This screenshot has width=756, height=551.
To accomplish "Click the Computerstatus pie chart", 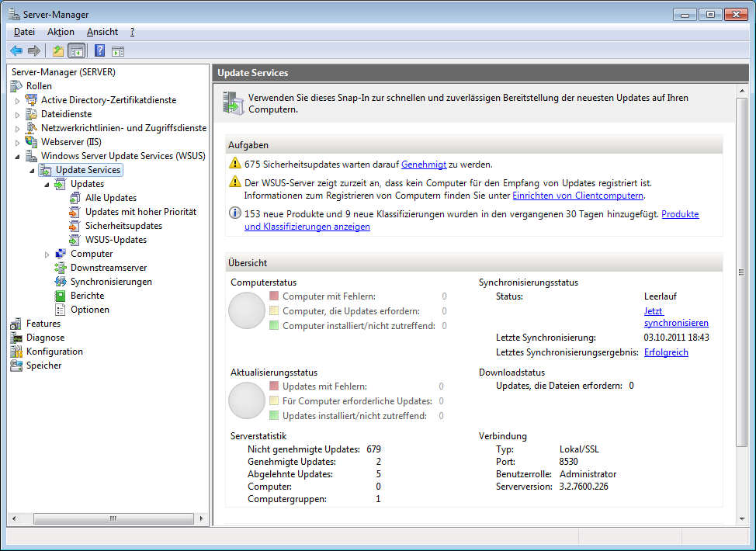I will [x=247, y=310].
